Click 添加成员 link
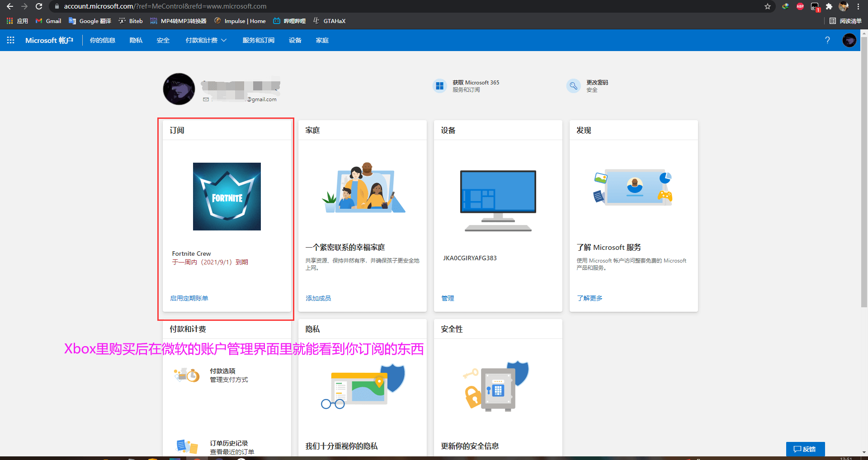The height and width of the screenshot is (460, 868). click(x=318, y=298)
